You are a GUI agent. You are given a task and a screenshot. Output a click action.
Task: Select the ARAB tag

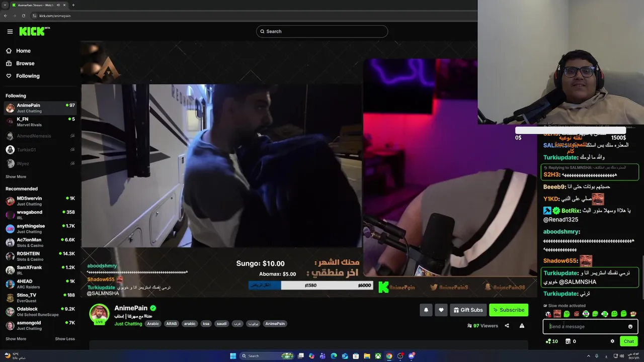pyautogui.click(x=172, y=324)
